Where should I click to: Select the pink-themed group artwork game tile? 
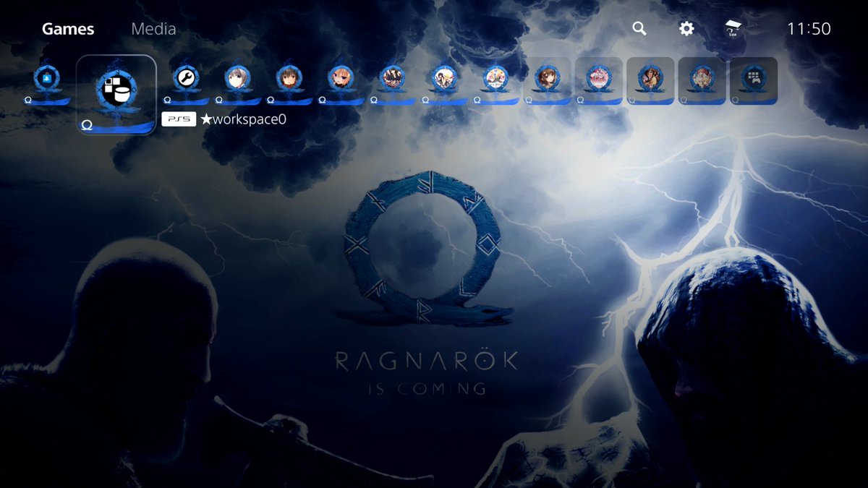[599, 81]
